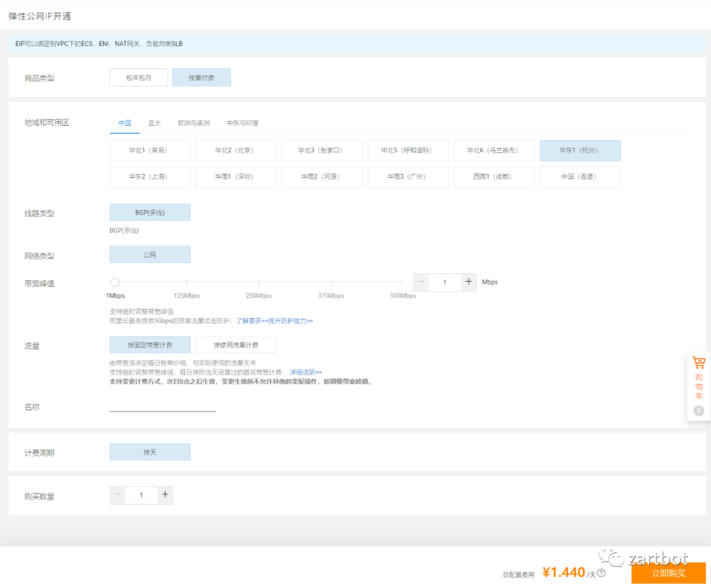This screenshot has width=711, height=588.
Task: Choose region 华北6 (乌兰察布)
Action: [x=494, y=151]
